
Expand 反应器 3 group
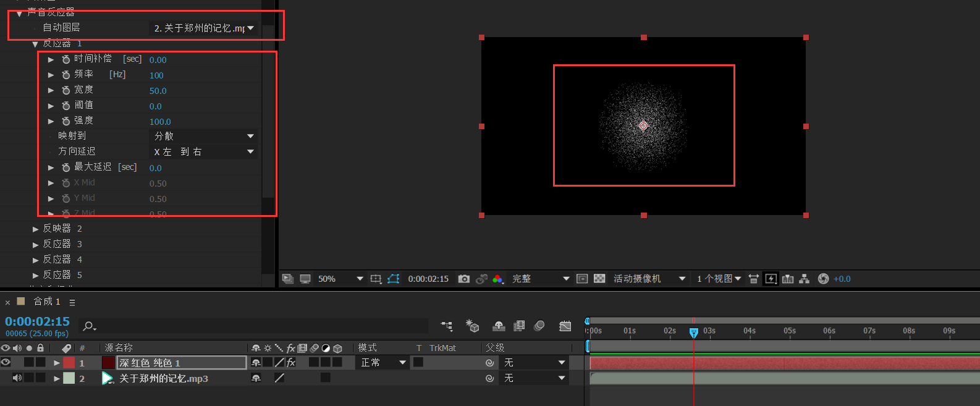tap(35, 244)
